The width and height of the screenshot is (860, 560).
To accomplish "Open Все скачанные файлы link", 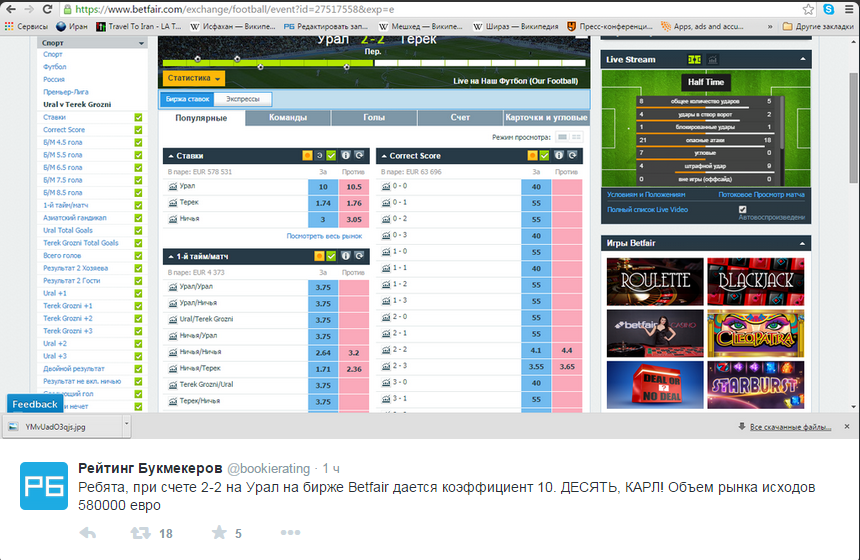I will click(790, 427).
